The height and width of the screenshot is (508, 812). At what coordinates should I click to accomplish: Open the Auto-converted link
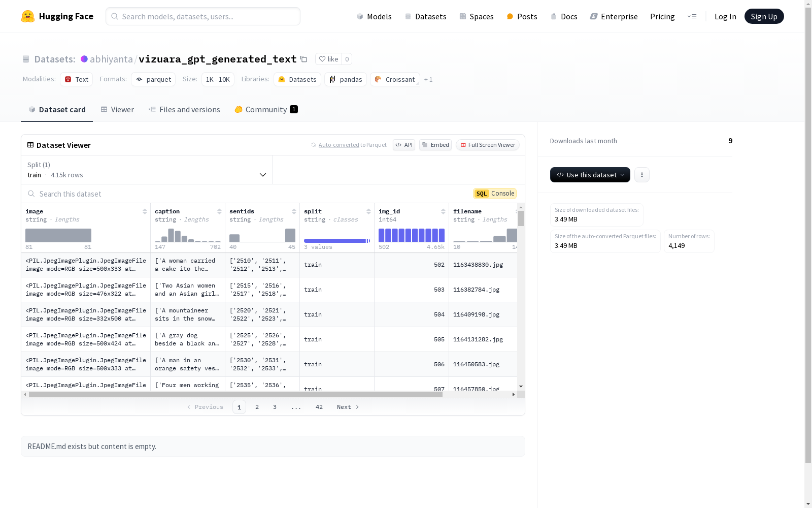339,145
